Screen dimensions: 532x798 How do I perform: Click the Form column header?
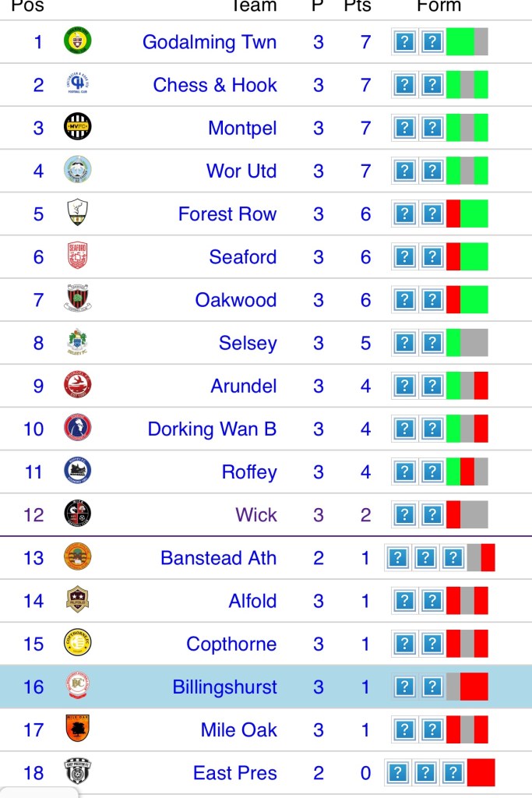click(439, 6)
